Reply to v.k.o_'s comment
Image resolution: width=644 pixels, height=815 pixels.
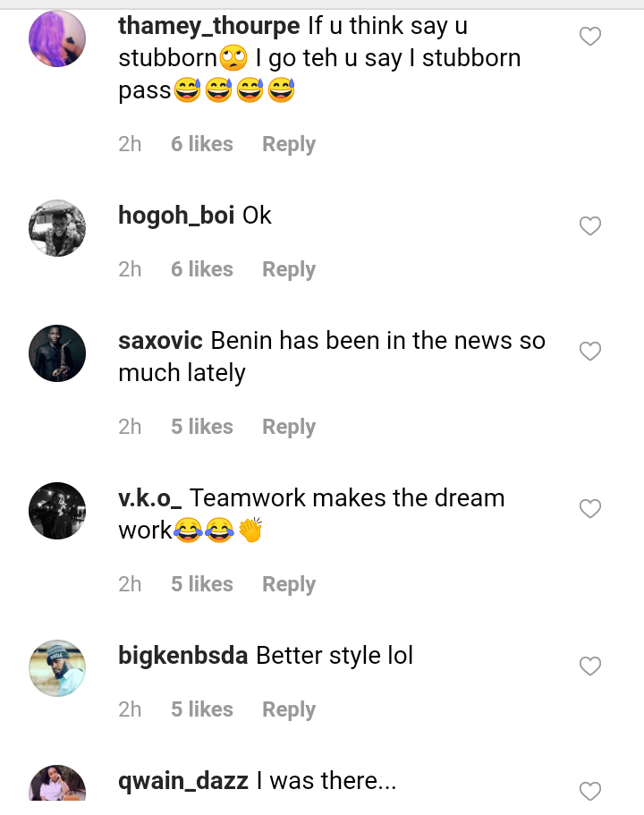(x=288, y=584)
